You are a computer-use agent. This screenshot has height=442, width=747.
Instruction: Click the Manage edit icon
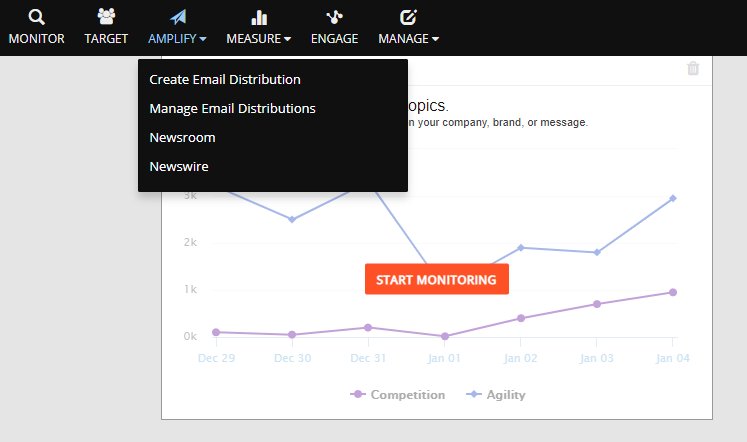tap(408, 17)
